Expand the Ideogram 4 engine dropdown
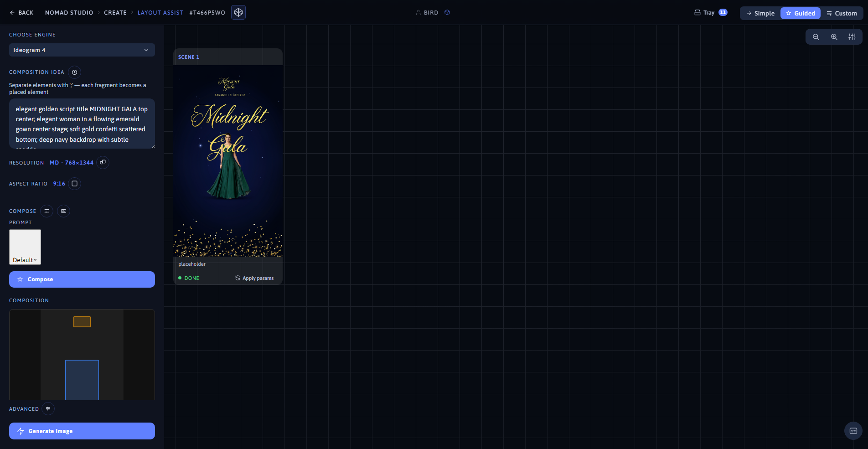This screenshot has height=449, width=868. point(82,50)
